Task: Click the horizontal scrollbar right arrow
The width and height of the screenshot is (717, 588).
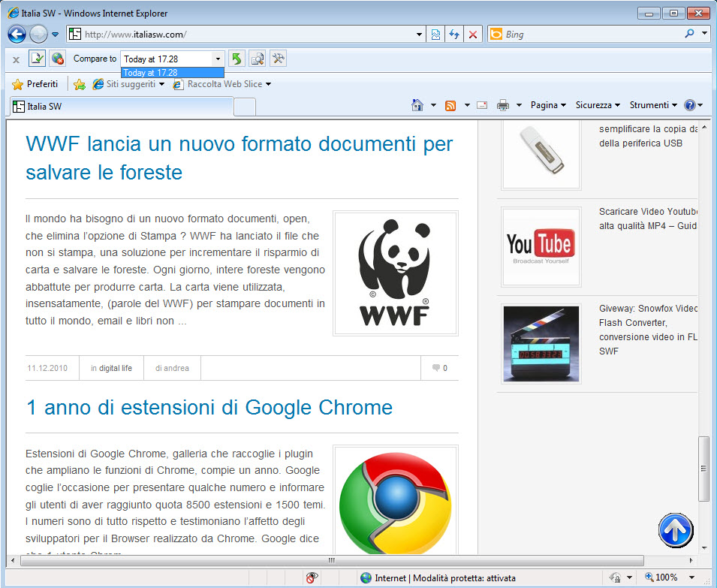Action: tap(691, 560)
